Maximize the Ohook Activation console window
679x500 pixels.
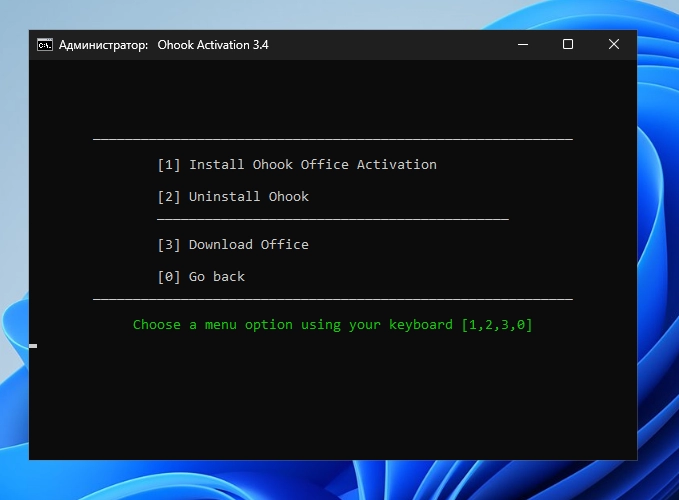point(568,44)
